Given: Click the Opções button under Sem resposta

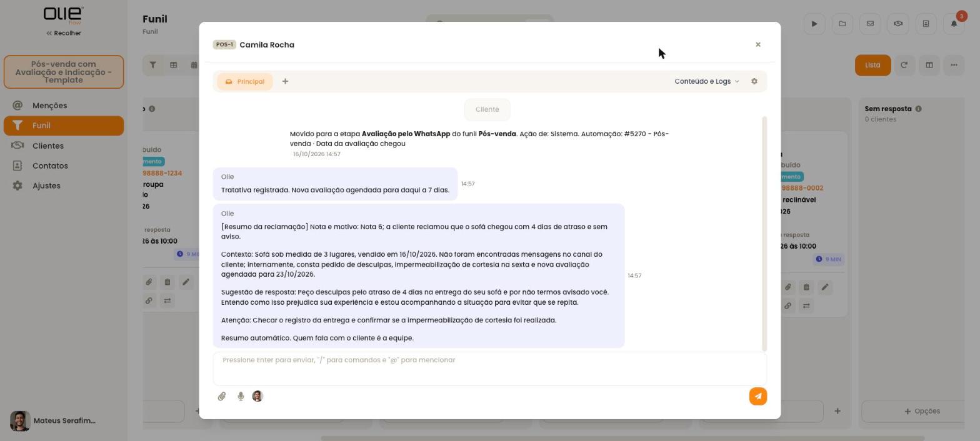Looking at the screenshot, I should pyautogui.click(x=922, y=411).
